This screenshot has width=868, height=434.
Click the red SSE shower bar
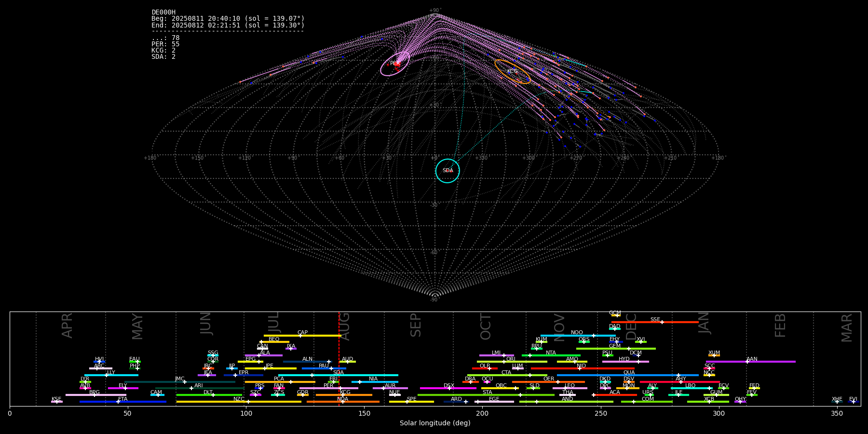tap(655, 322)
